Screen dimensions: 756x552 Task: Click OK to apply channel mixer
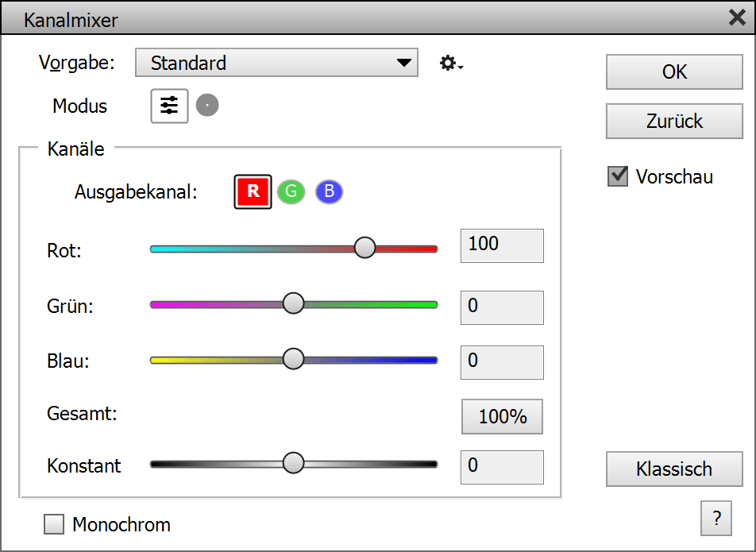tap(674, 72)
